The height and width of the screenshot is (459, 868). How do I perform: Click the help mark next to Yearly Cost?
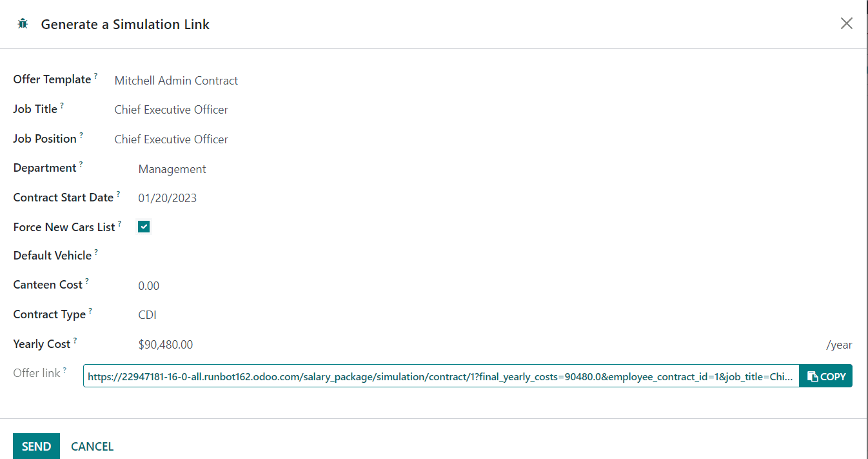tap(75, 341)
